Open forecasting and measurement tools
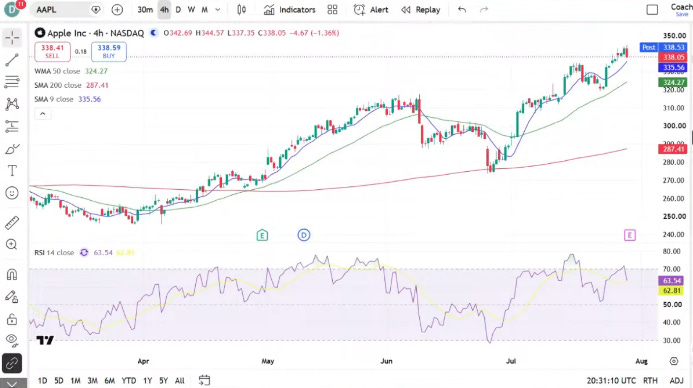The width and height of the screenshot is (693, 388). pyautogui.click(x=12, y=126)
